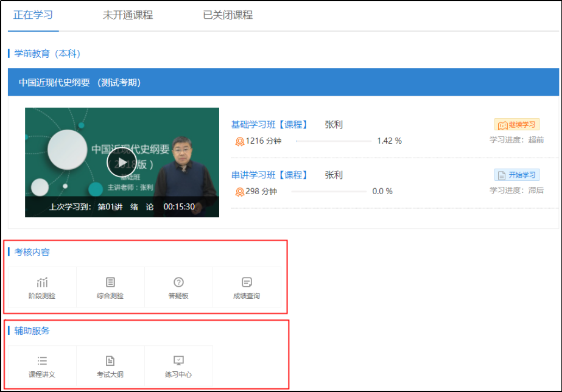Play the course video

click(122, 163)
